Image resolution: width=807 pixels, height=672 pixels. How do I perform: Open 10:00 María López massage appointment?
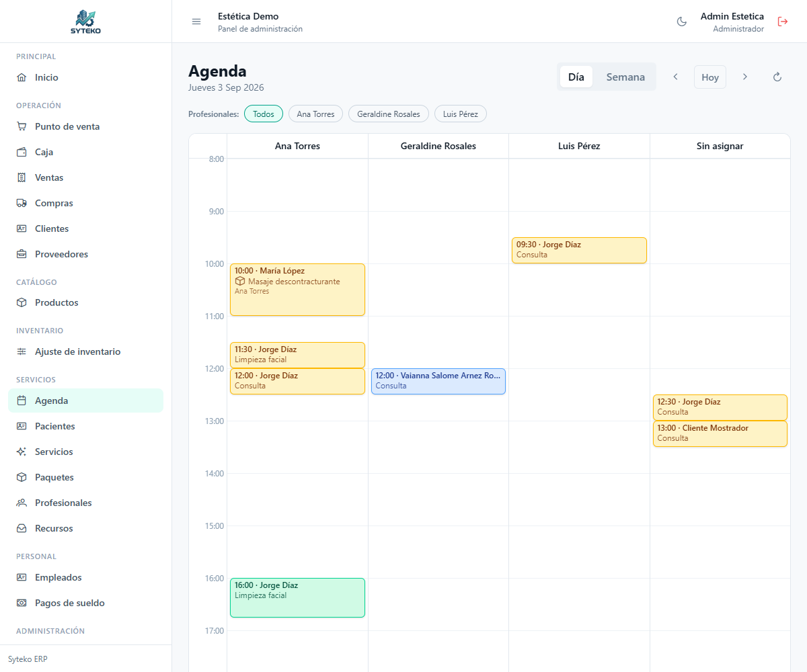[x=297, y=290]
